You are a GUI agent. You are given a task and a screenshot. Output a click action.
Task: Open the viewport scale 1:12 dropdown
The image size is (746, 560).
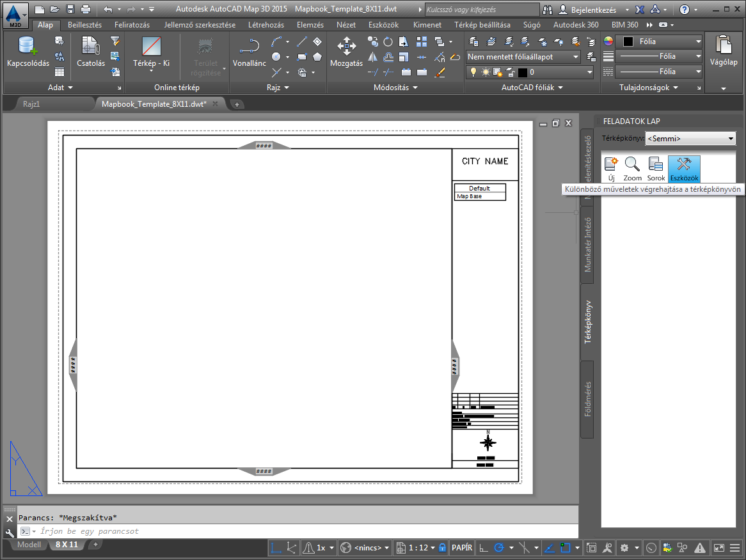point(421,548)
